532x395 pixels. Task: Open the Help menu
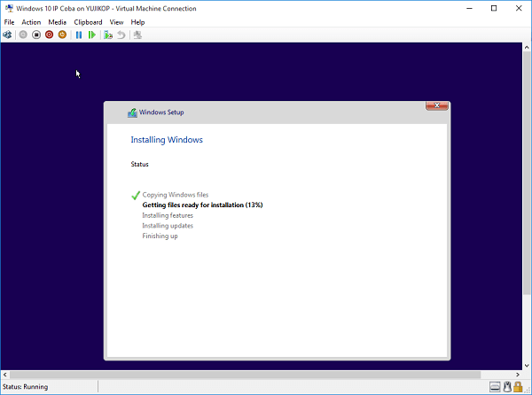point(137,22)
